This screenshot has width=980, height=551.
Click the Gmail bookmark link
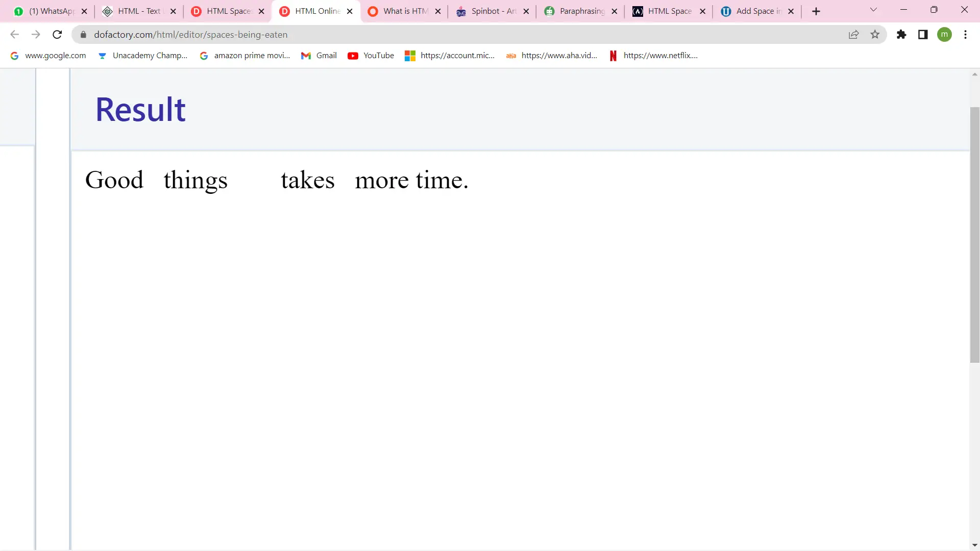[x=326, y=55]
